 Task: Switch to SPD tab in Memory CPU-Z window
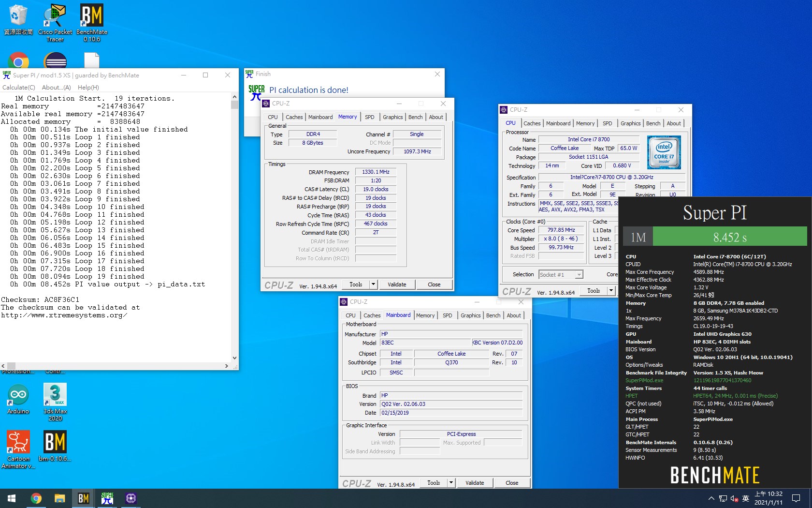[369, 117]
